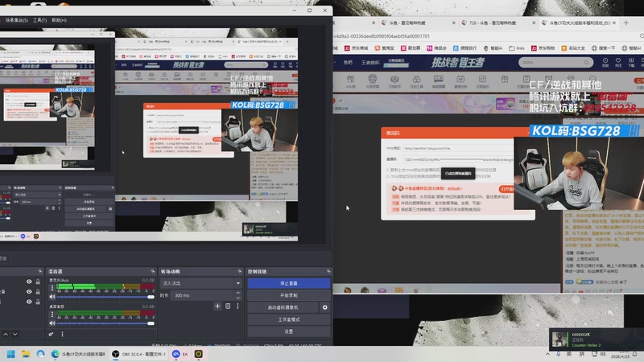Add a new transition with plus icon

[x=217, y=306]
